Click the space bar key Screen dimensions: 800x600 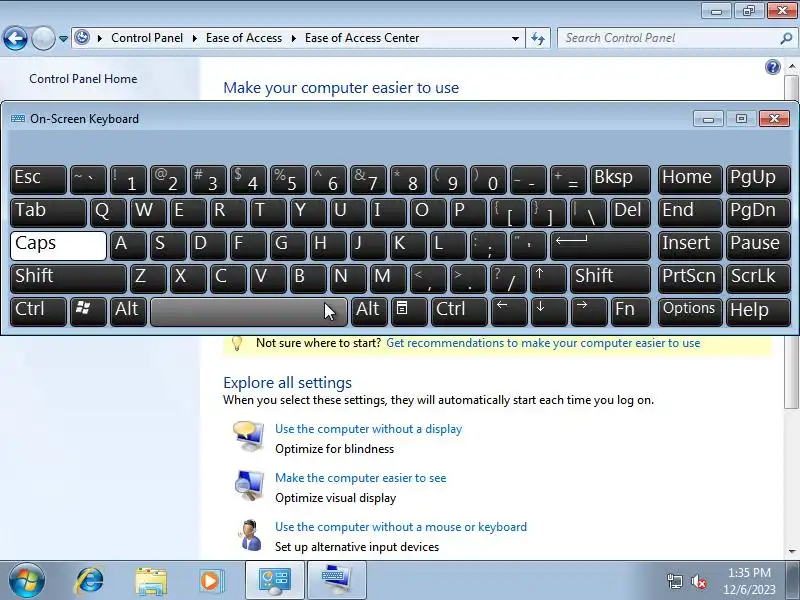click(249, 312)
